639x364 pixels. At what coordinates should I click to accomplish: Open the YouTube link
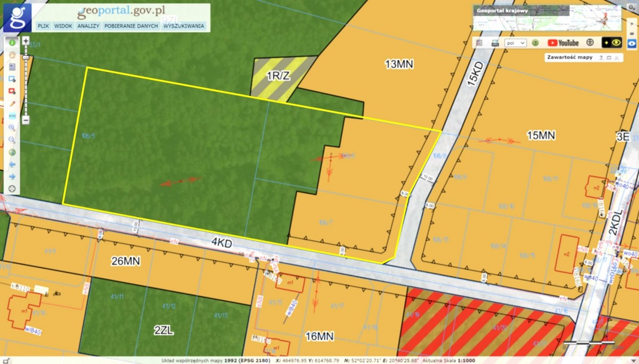(x=563, y=43)
